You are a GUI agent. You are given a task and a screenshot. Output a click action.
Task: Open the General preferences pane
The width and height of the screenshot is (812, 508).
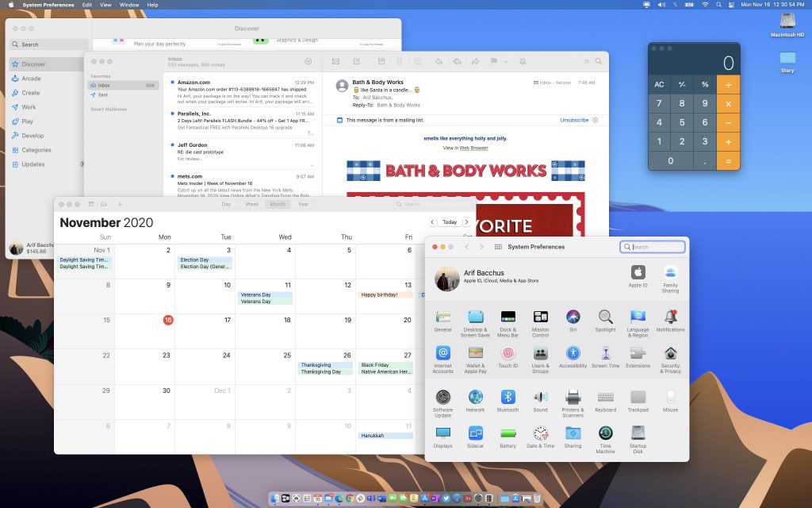point(442,321)
